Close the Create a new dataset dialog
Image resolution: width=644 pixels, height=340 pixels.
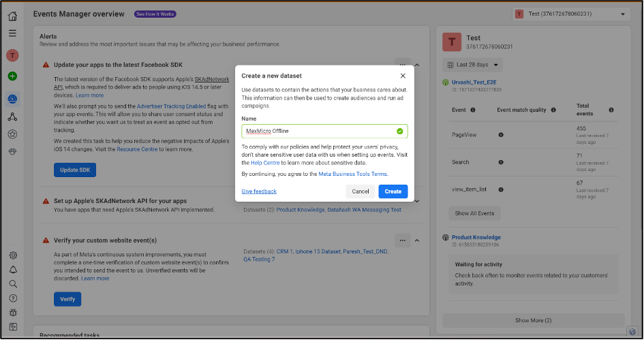403,76
